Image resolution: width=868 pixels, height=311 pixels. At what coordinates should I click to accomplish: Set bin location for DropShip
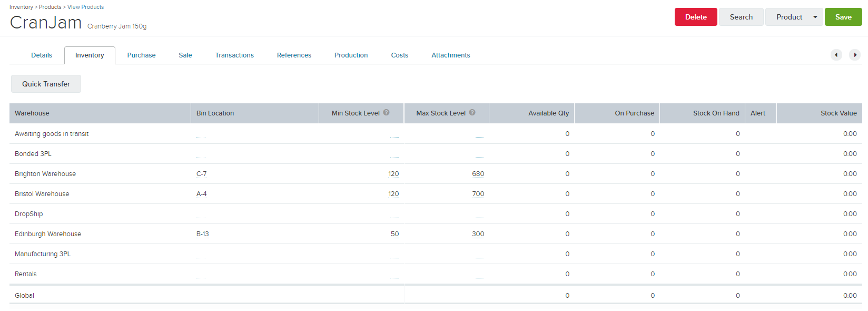201,215
